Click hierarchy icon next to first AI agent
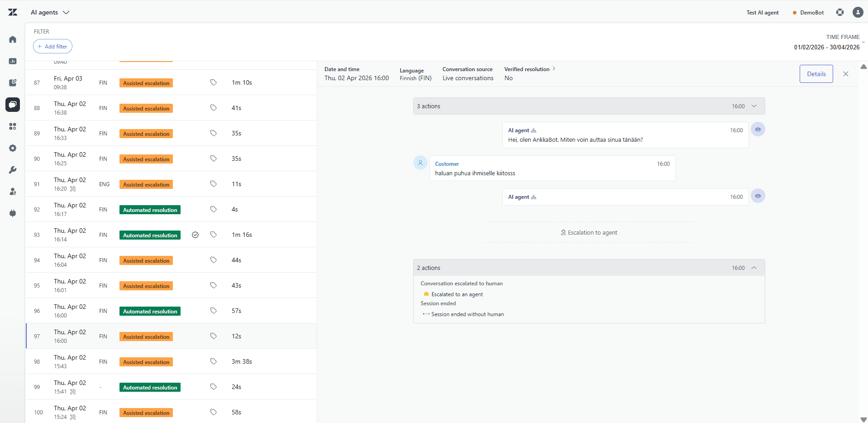The image size is (868, 423). 534,130
